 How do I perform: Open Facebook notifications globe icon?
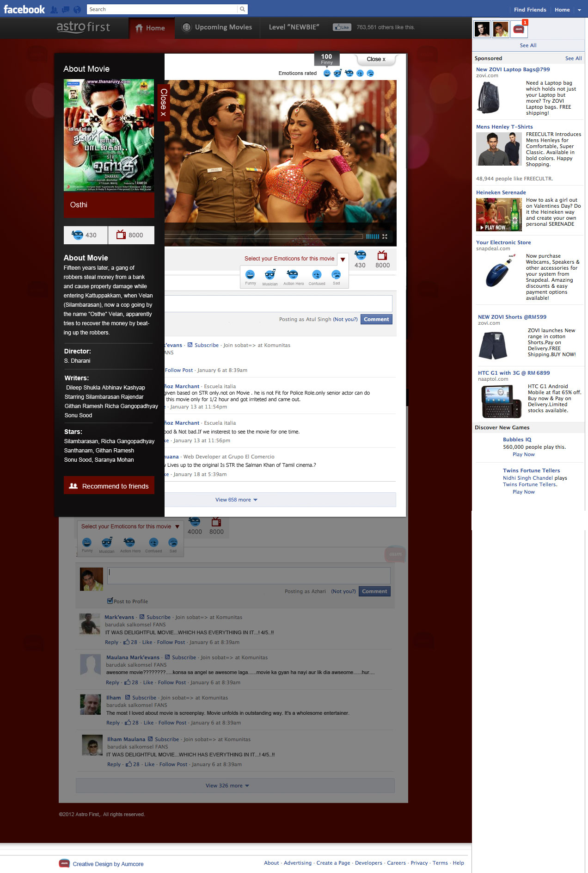coord(77,9)
